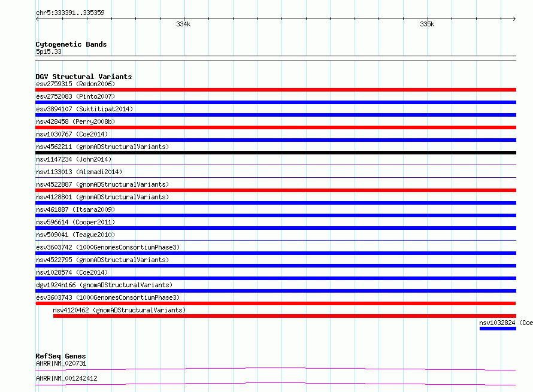
Task: Open esv3603742 1000Genomes variant label
Action: click(x=108, y=247)
